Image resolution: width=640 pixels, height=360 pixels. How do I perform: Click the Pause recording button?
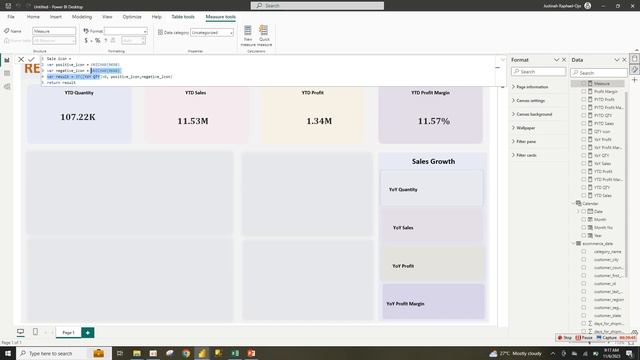[x=584, y=338]
